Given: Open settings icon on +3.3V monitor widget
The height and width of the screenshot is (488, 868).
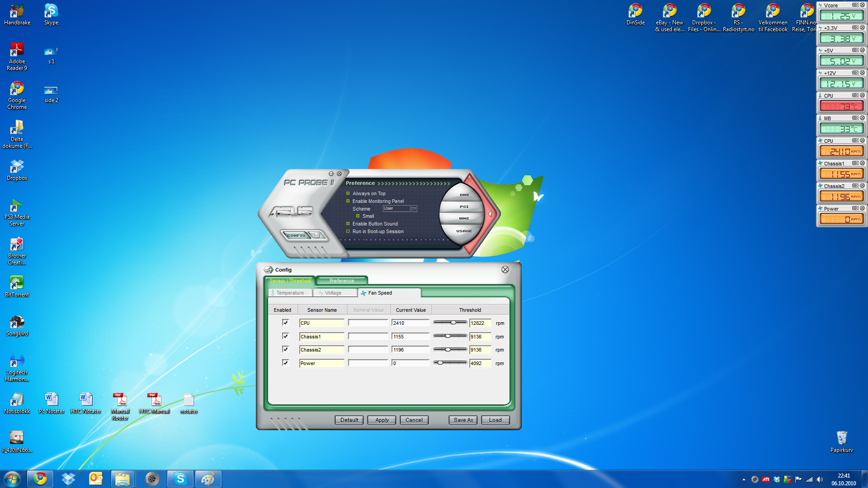Looking at the screenshot, I should click(855, 28).
